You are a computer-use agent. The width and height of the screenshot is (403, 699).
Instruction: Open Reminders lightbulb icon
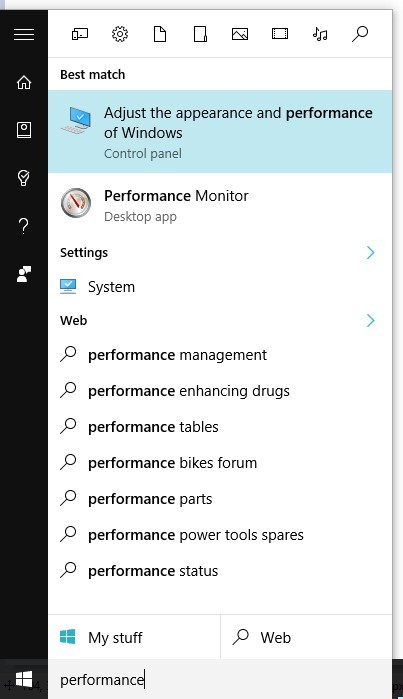24,178
